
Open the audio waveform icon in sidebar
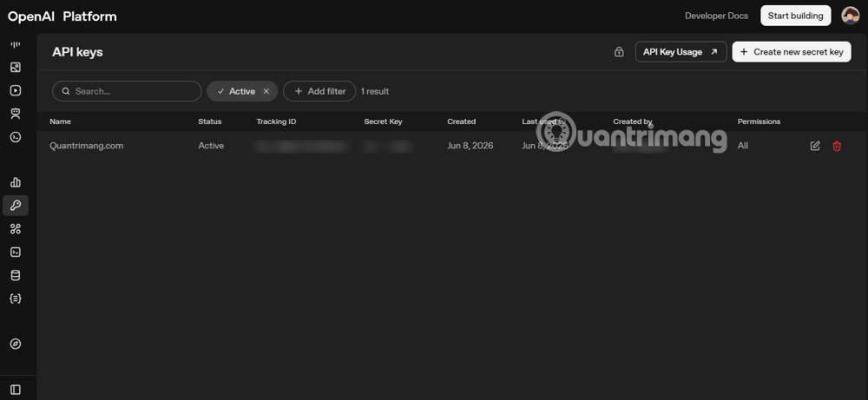(x=16, y=45)
